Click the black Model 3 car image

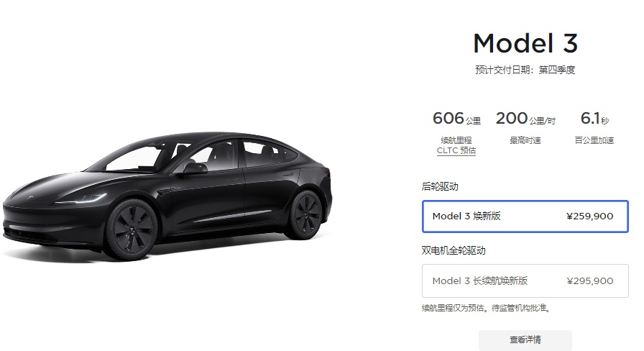click(x=166, y=196)
